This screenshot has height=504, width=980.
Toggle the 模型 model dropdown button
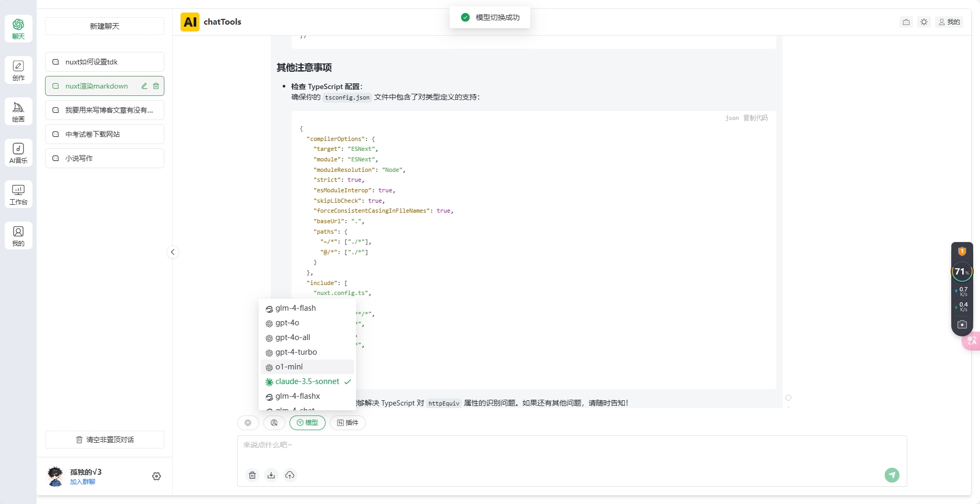click(307, 423)
